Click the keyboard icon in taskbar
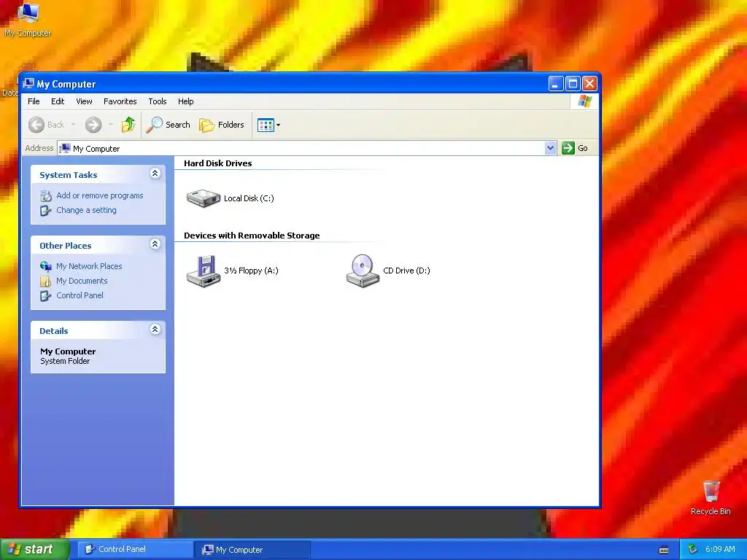This screenshot has height=560, width=747. pyautogui.click(x=664, y=550)
